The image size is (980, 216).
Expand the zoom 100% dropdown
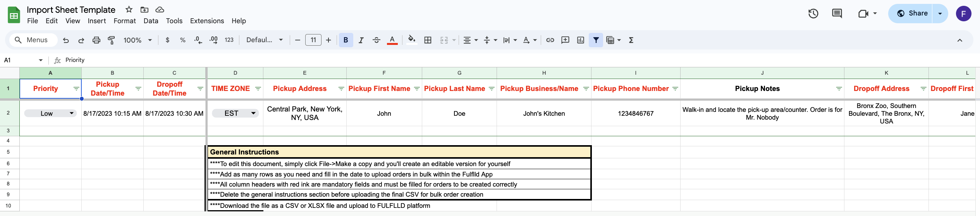(x=138, y=40)
